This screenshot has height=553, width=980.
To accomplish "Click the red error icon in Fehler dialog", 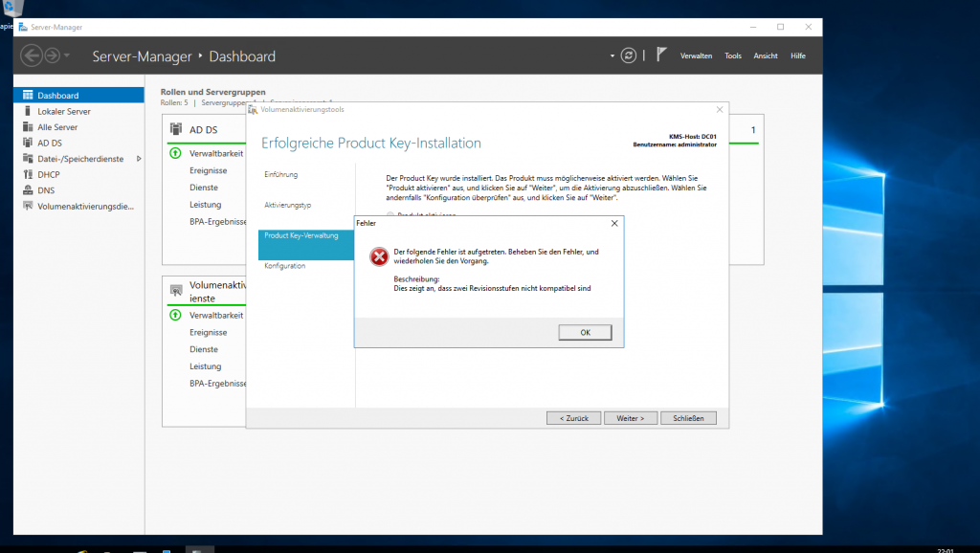I will 379,256.
